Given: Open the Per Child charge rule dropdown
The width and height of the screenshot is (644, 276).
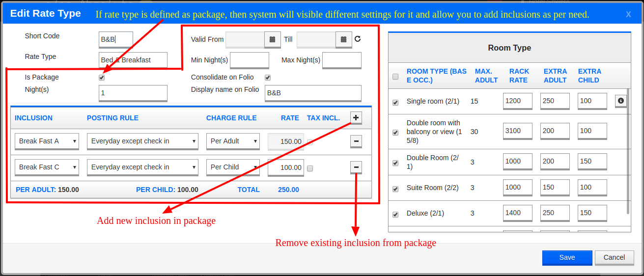Looking at the screenshot, I should click(233, 167).
